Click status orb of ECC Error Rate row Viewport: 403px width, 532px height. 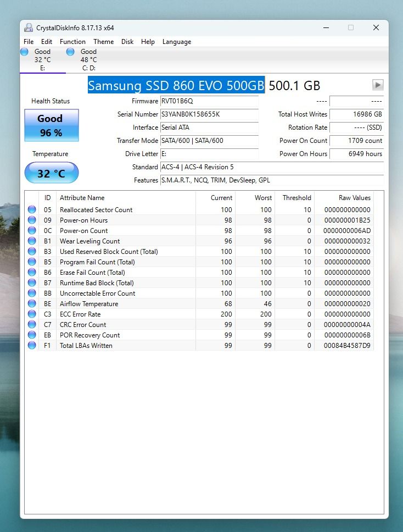pyautogui.click(x=32, y=314)
